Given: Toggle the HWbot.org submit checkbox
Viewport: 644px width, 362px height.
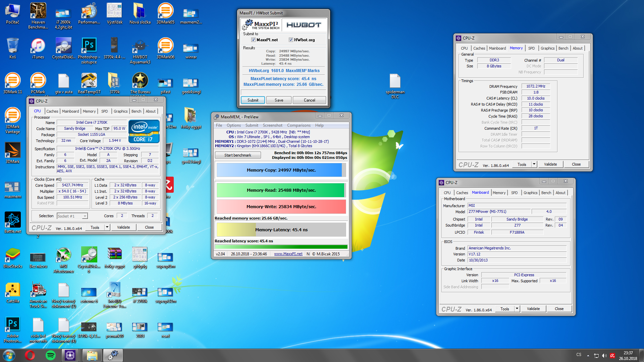Looking at the screenshot, I should coord(291,40).
